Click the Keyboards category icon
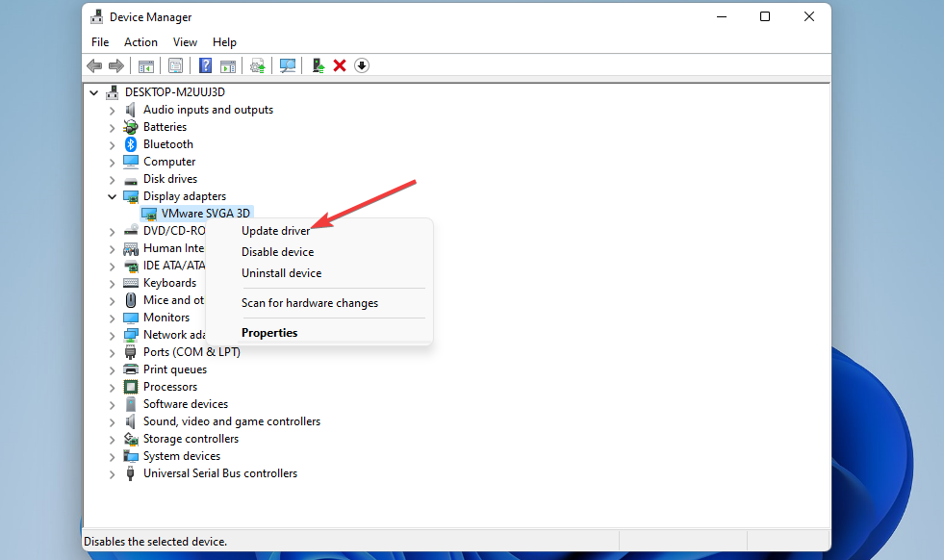944x560 pixels. pyautogui.click(x=131, y=283)
